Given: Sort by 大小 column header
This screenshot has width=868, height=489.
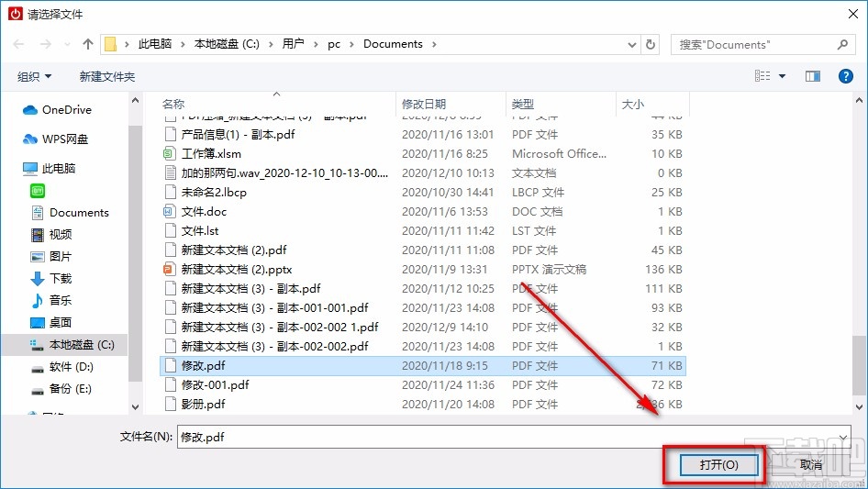Looking at the screenshot, I should [633, 104].
